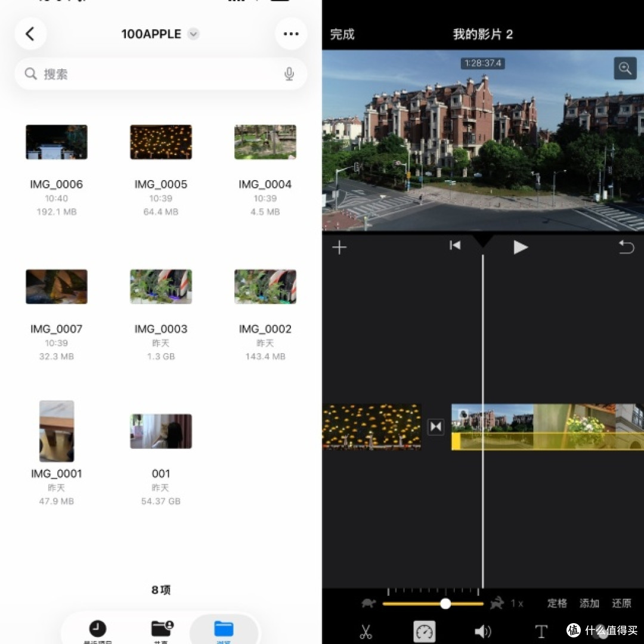Click the rabbit fast speed icon
The height and width of the screenshot is (644, 644).
497,603
